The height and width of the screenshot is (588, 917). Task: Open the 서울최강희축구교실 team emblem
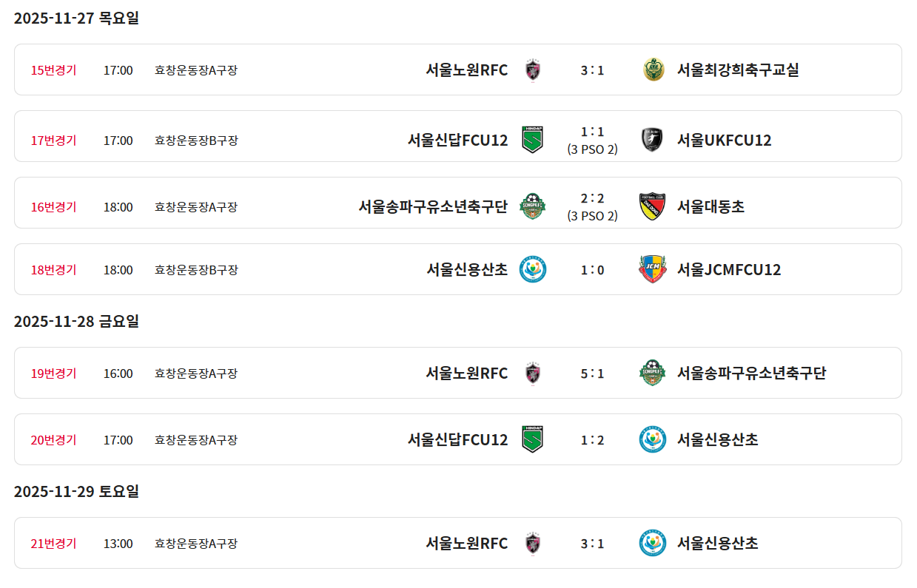(x=654, y=70)
